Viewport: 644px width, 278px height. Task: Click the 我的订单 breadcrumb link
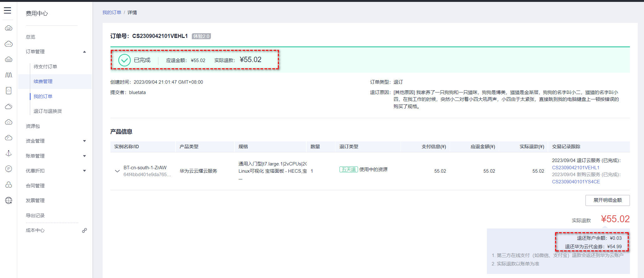click(x=112, y=13)
